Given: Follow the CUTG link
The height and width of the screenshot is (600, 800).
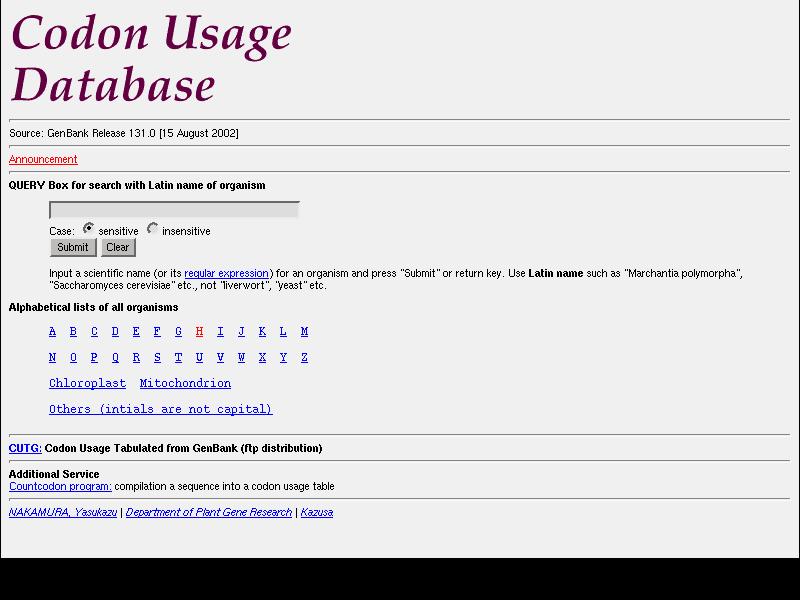Looking at the screenshot, I should coord(25,449).
